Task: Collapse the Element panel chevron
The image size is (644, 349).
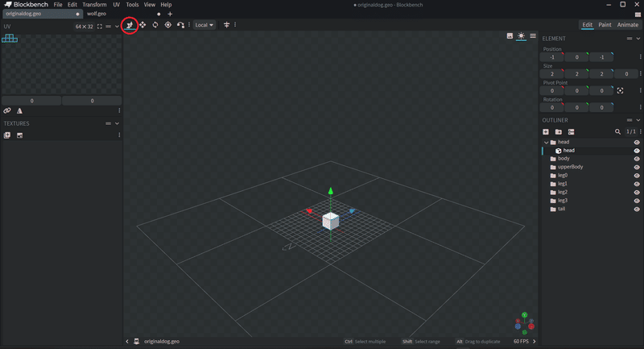Action: tap(638, 39)
